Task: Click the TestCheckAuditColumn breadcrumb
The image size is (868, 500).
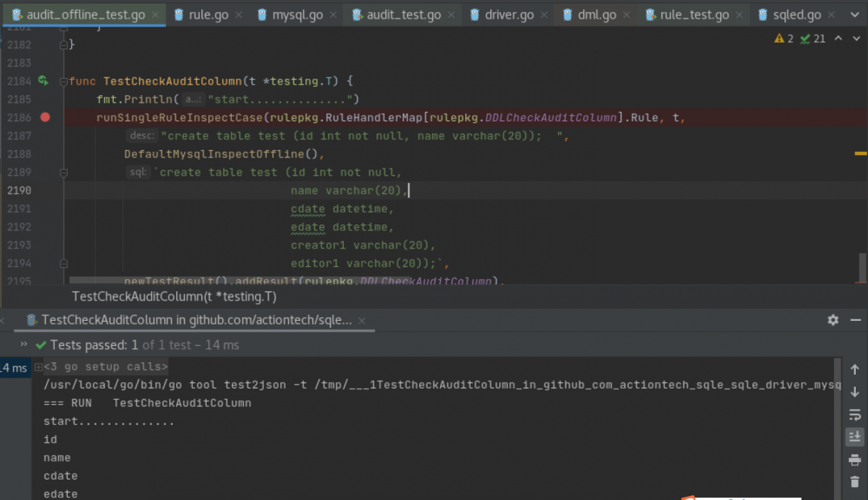Action: coord(174,296)
